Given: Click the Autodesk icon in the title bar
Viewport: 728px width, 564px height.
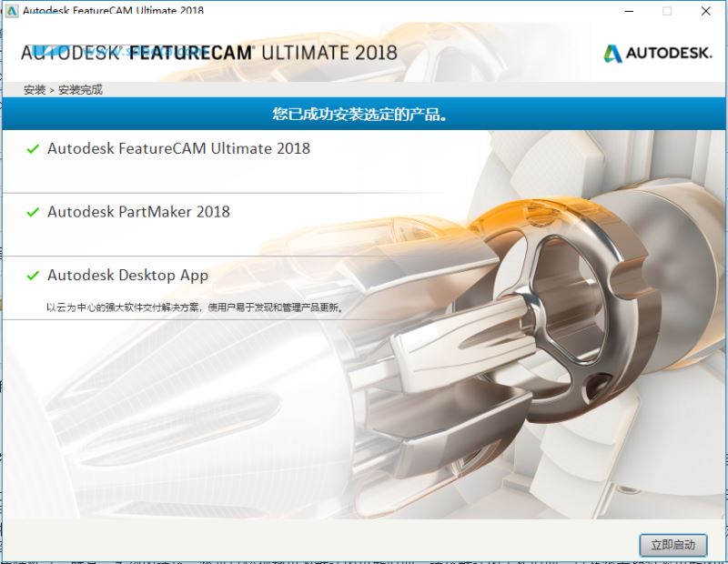Looking at the screenshot, I should click(10, 10).
